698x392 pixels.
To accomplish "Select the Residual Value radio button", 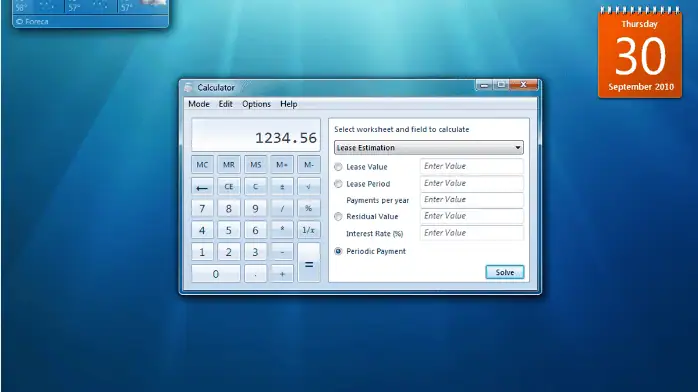I will coord(338,217).
